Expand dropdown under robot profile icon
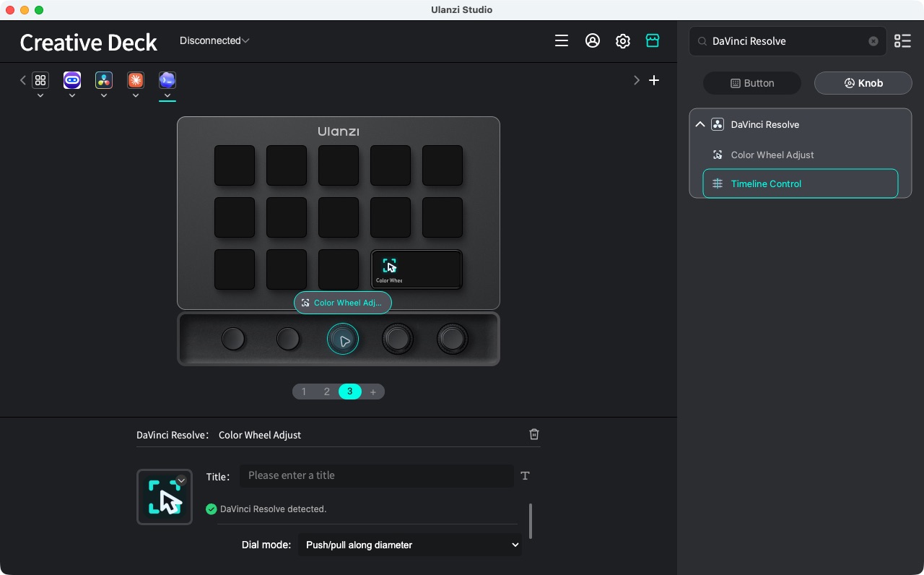The height and width of the screenshot is (575, 924). pyautogui.click(x=72, y=95)
